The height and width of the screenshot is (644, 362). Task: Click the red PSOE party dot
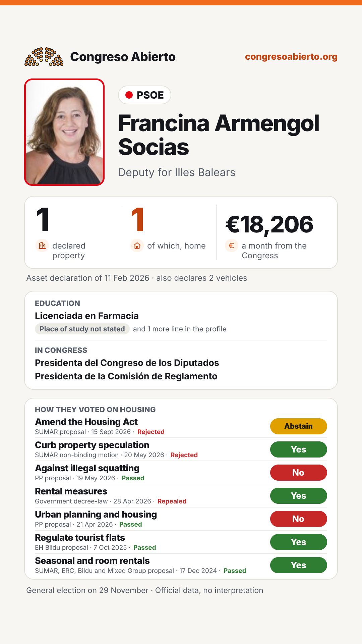point(129,95)
